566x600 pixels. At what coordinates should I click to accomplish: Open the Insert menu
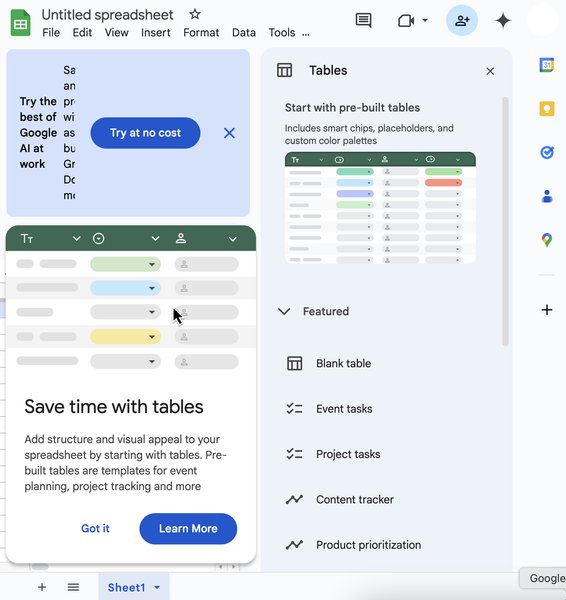point(155,33)
